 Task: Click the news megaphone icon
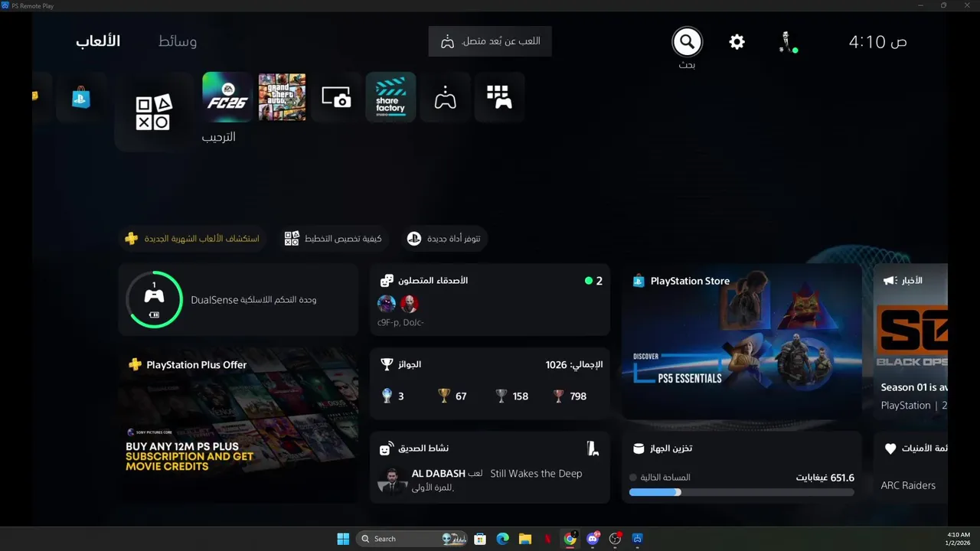(889, 281)
